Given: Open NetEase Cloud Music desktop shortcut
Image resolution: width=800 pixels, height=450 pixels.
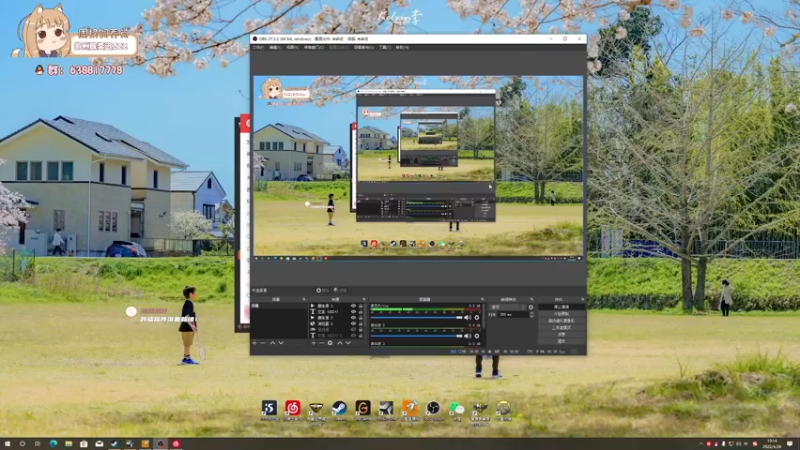Looking at the screenshot, I should 292,410.
